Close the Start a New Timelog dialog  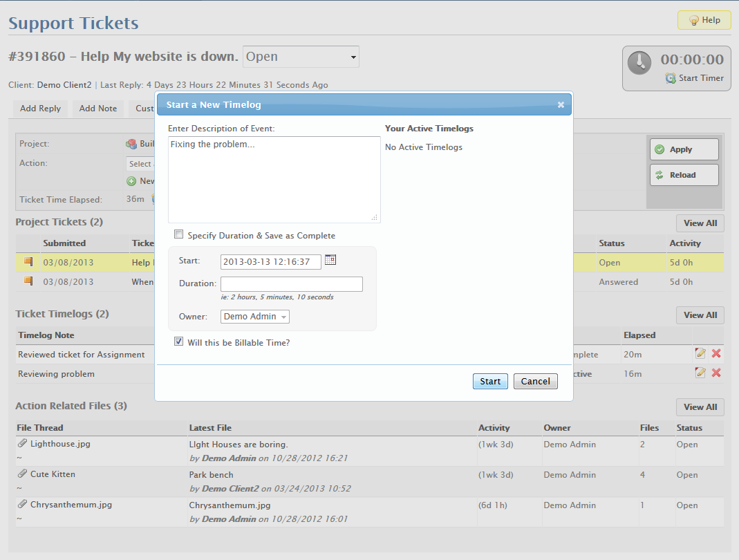click(x=561, y=105)
